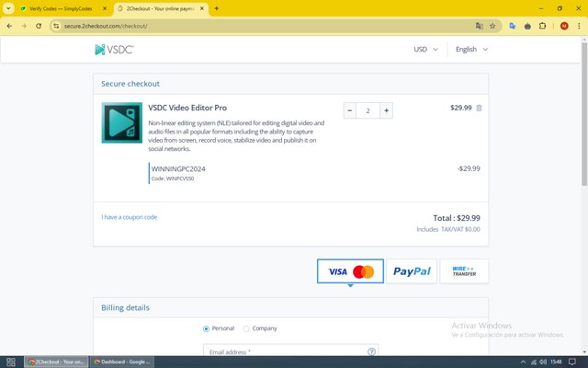Click the VSDC logo in header
Screen dimensions: 588x368
tap(114, 50)
